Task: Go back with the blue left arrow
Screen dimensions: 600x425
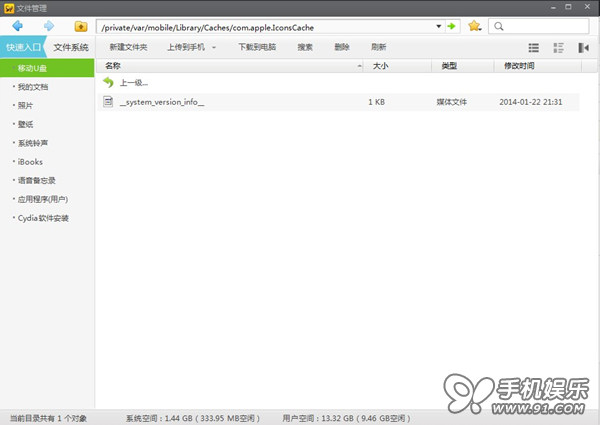Action: 18,26
